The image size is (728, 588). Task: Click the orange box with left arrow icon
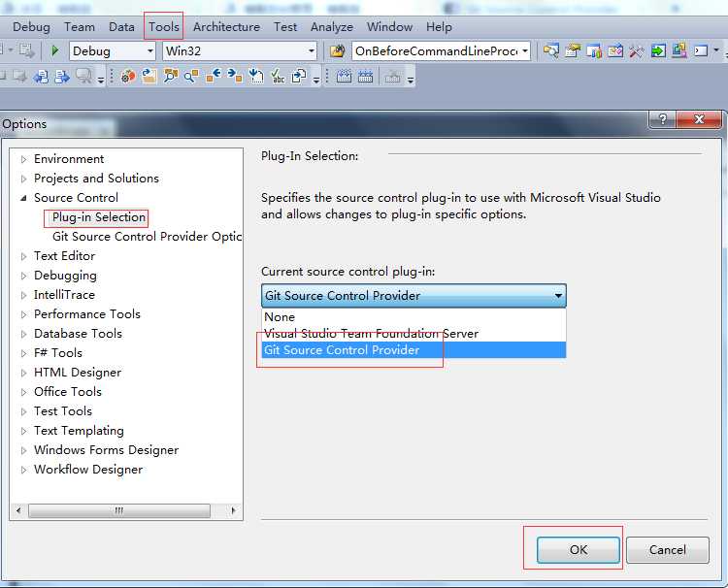214,76
